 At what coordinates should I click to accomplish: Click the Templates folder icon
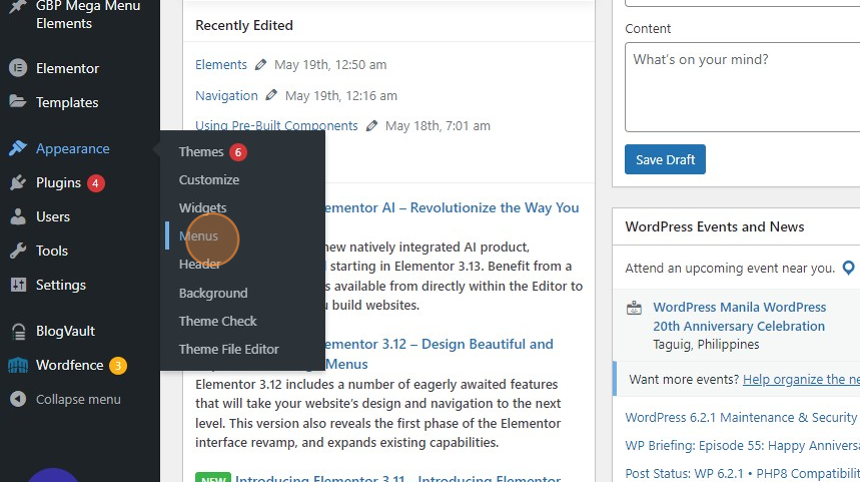[18, 101]
